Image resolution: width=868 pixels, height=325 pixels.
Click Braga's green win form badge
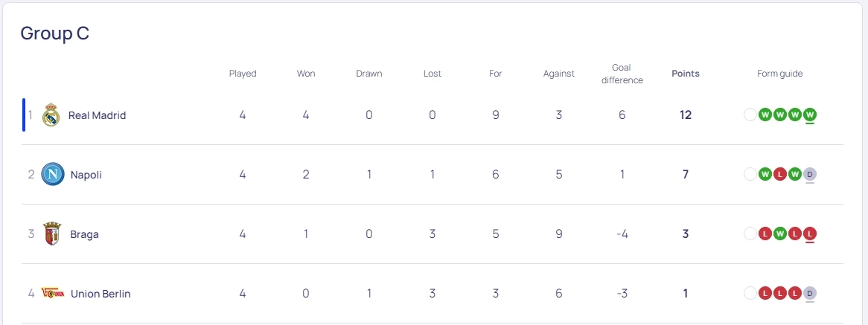coord(780,234)
